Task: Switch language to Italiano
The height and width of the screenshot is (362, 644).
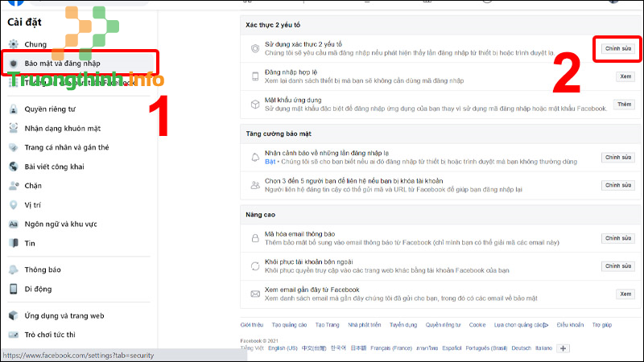Action: (544, 348)
